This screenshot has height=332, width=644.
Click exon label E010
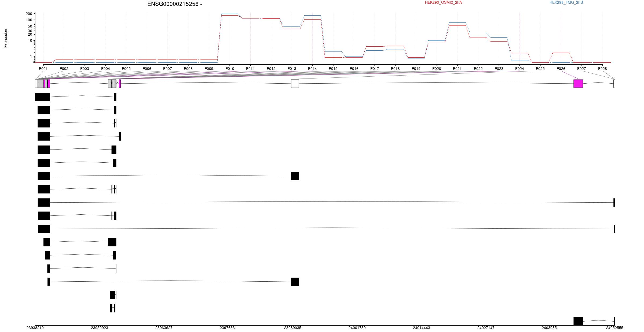point(230,69)
